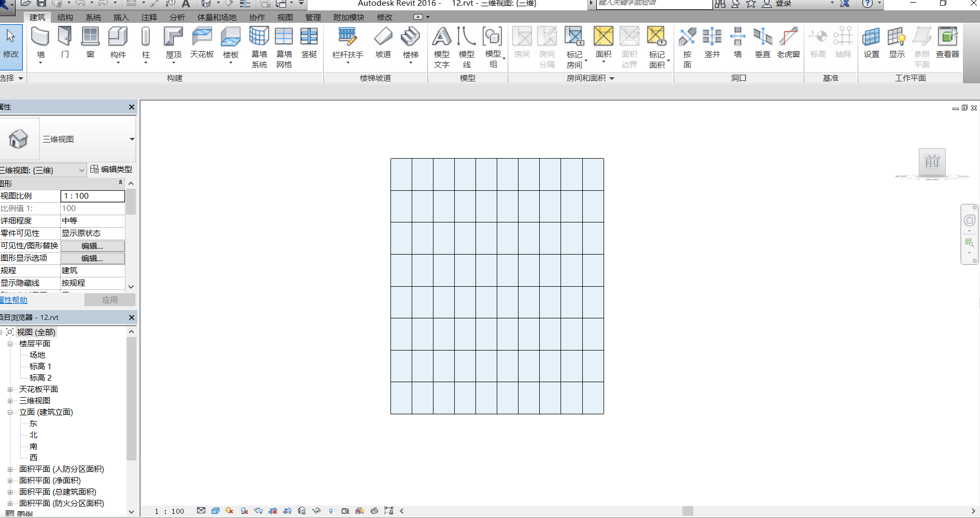Toggle reveal hidden elements lightbulb
Image resolution: width=980 pixels, height=518 pixels.
coord(331,511)
